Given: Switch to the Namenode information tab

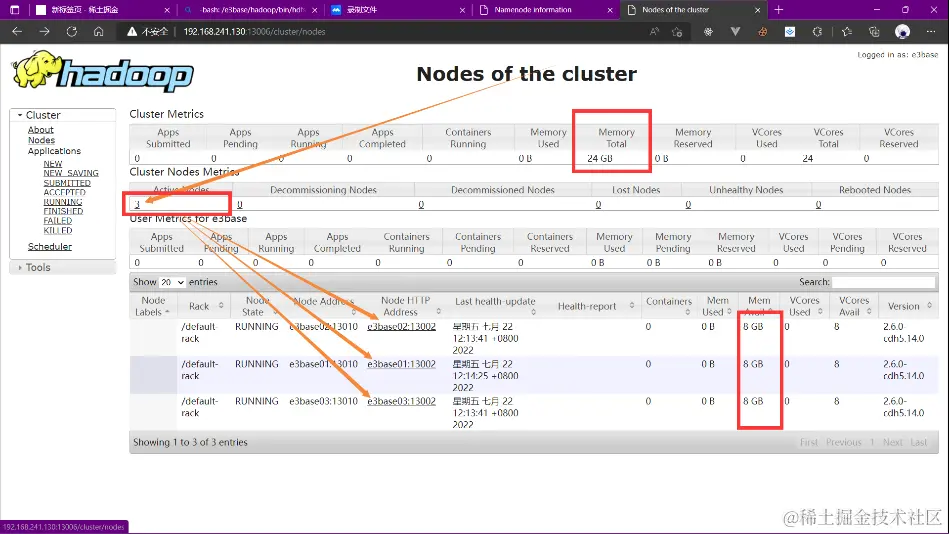Looking at the screenshot, I should tap(533, 10).
